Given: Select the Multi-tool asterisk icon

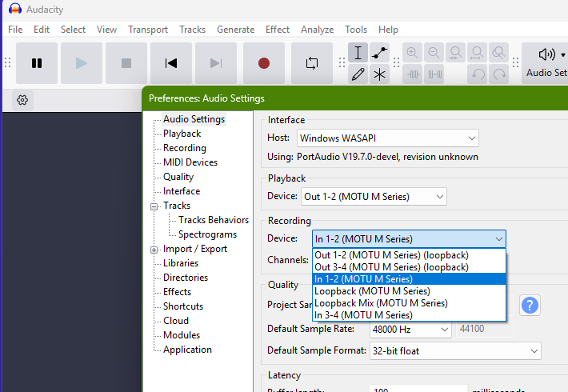Looking at the screenshot, I should point(379,74).
